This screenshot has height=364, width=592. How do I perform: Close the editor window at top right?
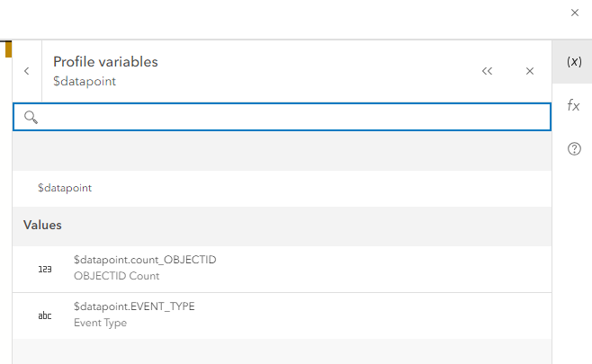575,13
